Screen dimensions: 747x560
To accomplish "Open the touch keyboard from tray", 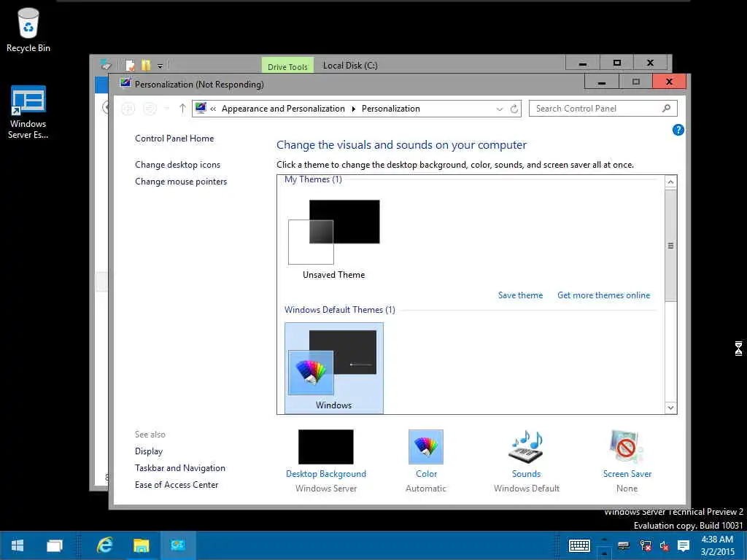I will click(579, 545).
